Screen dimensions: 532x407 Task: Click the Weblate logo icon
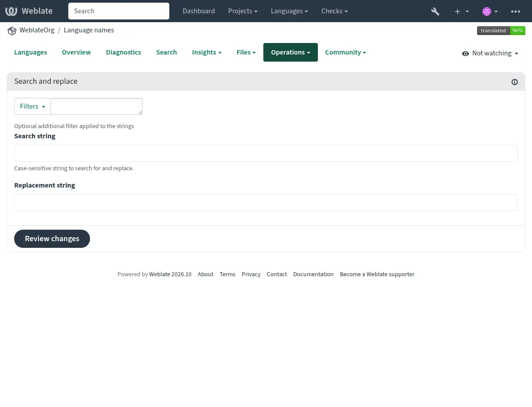[x=12, y=11]
